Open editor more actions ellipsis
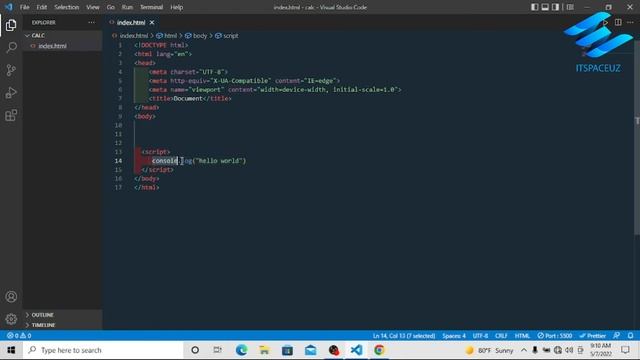Viewport: 640px width, 360px height. click(631, 22)
